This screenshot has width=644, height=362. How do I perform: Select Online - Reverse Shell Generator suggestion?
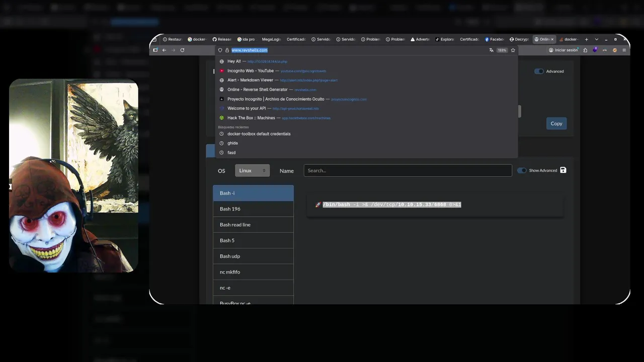pos(366,89)
